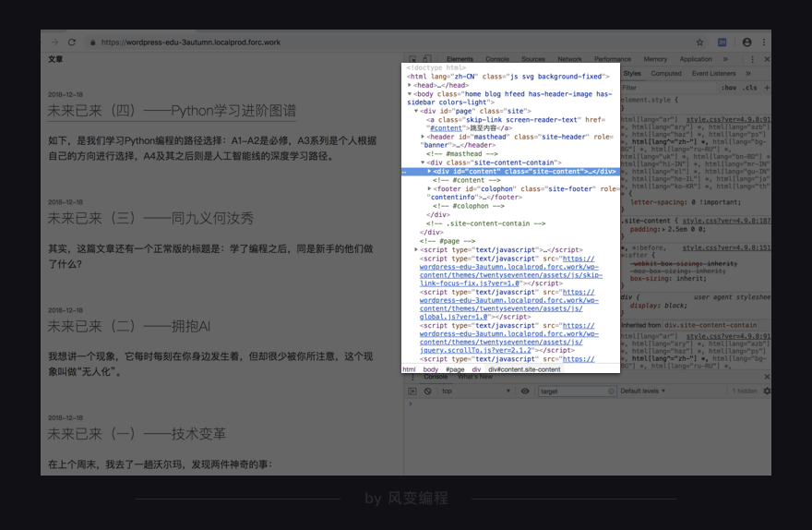Toggle the :hov element state button

729,88
